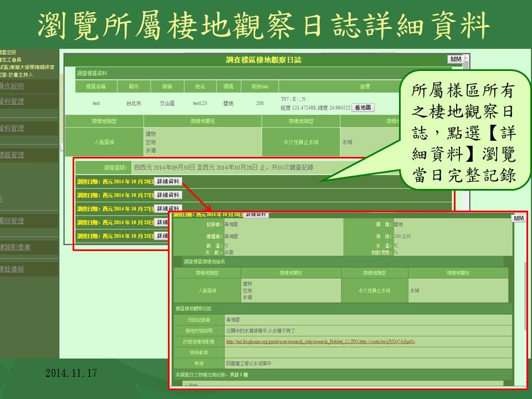Close the 調查樣區棲地觀察日誌 panel with 關閉
Viewport: 532px width, 399px height.
[454, 59]
